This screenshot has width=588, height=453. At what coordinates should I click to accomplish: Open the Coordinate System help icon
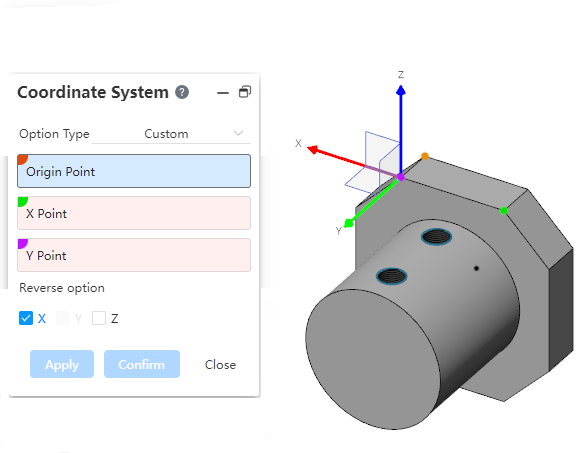182,92
